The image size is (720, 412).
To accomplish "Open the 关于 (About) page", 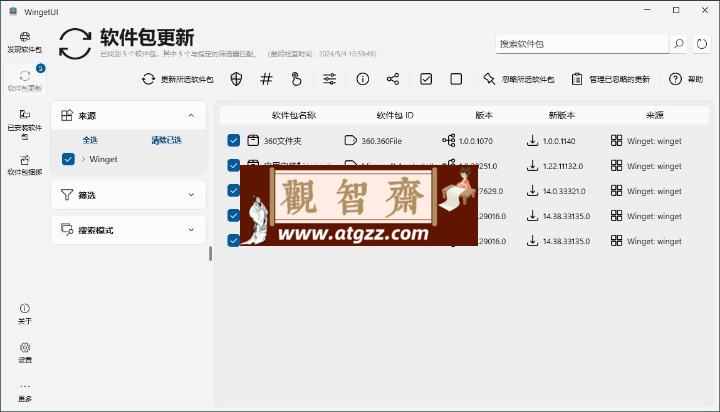I will click(x=25, y=314).
